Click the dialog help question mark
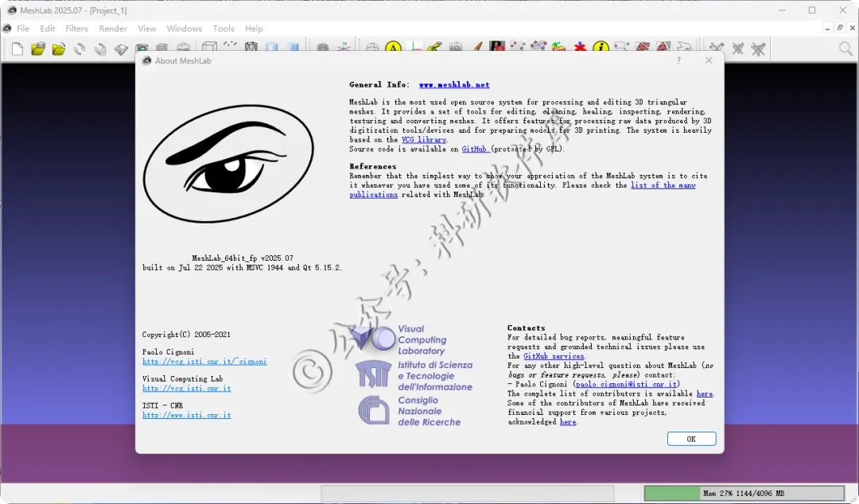The height and width of the screenshot is (504, 859). click(678, 60)
